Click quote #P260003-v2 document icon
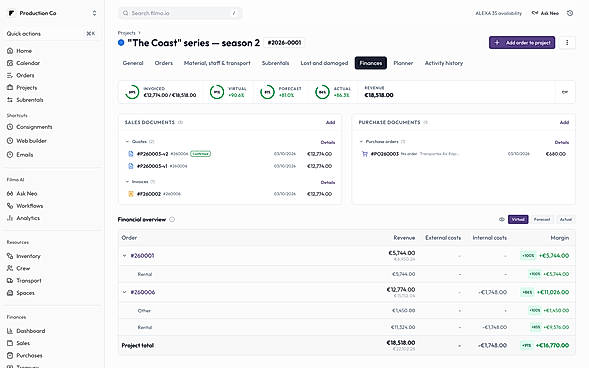 131,154
